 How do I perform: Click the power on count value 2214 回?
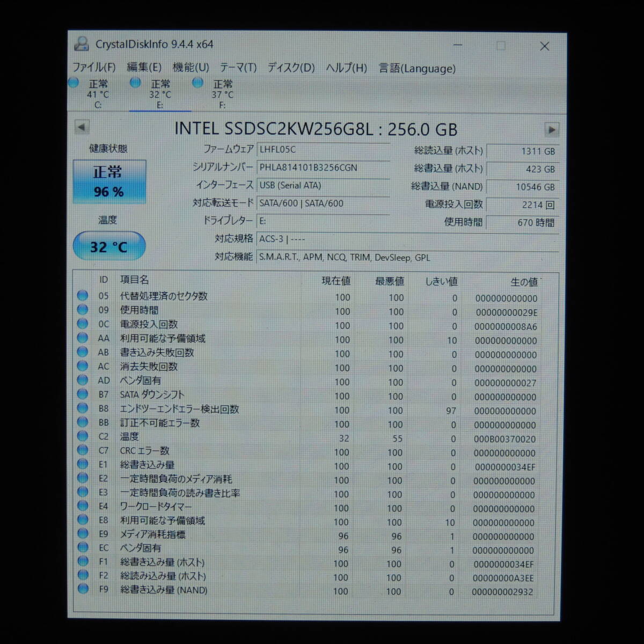pyautogui.click(x=522, y=205)
